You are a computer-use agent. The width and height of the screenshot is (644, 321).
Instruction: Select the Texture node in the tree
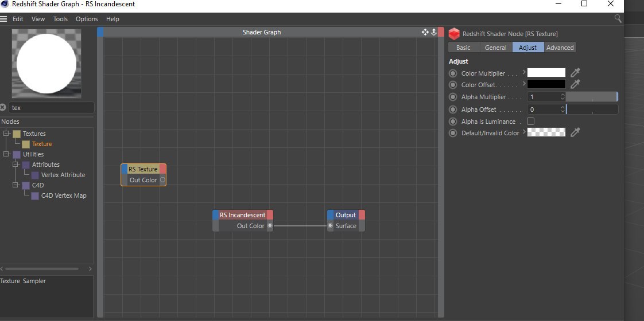click(x=42, y=144)
